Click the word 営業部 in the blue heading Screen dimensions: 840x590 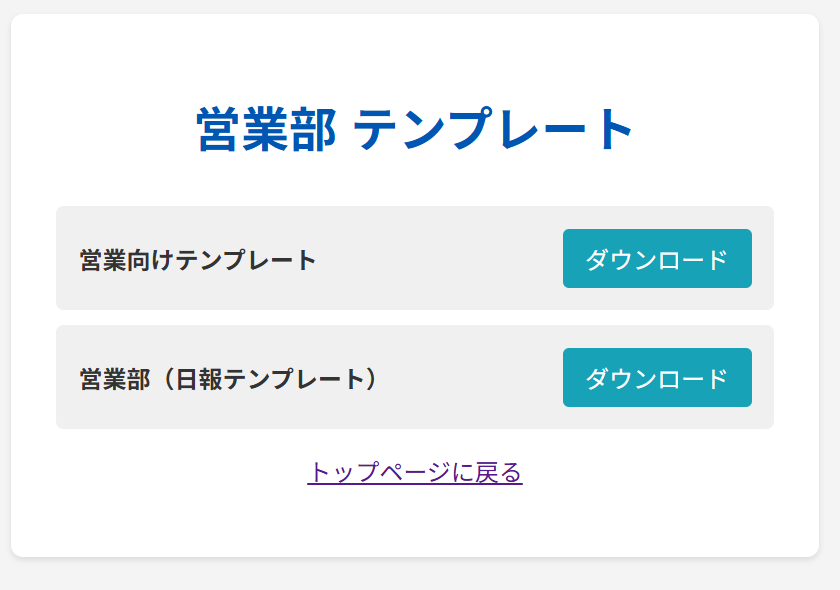point(266,129)
